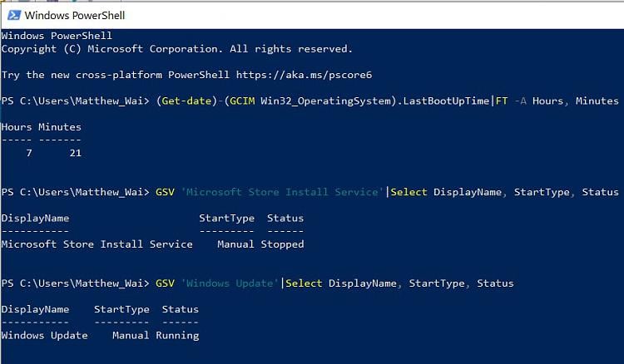Click the Microsoft Store Install Service output row
Image resolution: width=624 pixels, height=364 pixels.
(152, 244)
